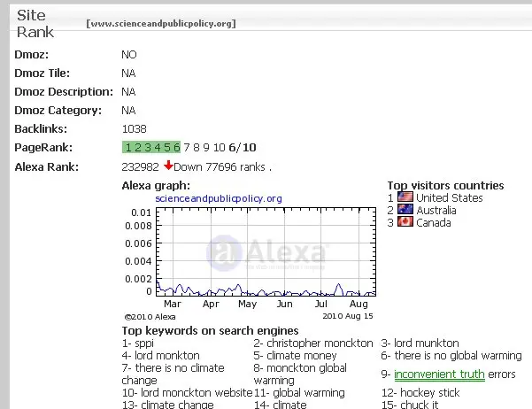Click the Canada flag icon
Viewport: 532px width, 409px height.
coord(405,222)
